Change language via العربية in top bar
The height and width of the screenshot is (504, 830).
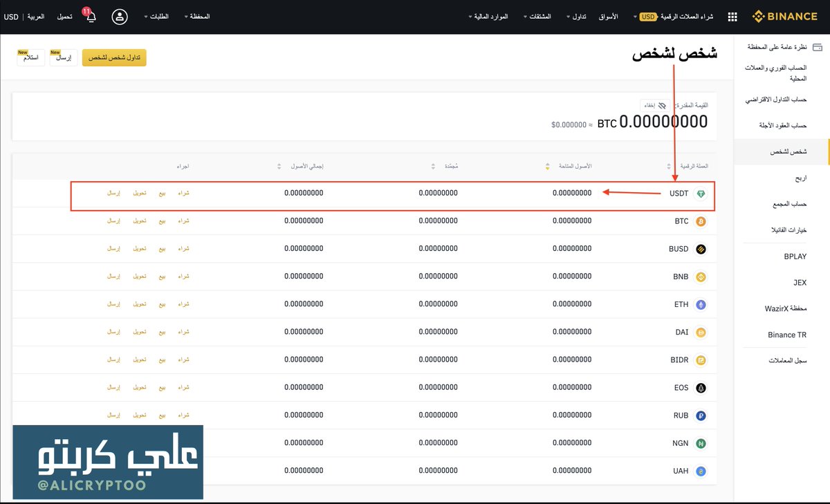(x=36, y=17)
